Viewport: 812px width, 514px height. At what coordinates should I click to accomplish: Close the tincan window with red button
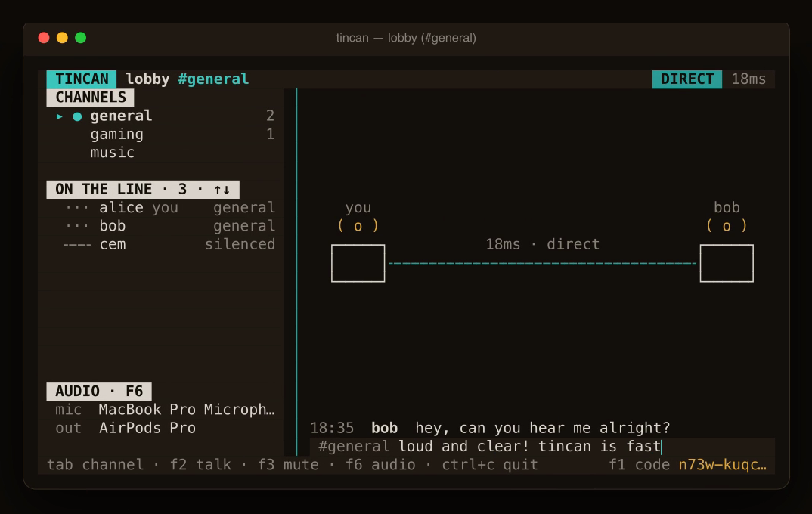[44, 38]
